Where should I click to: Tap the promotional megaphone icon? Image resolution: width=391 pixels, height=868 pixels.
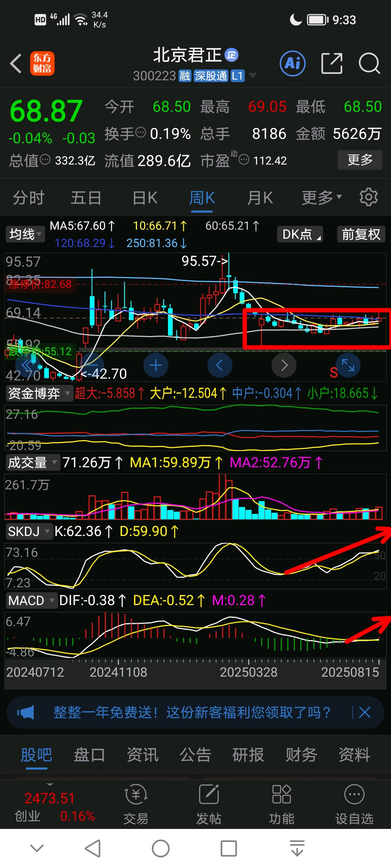[x=26, y=712]
